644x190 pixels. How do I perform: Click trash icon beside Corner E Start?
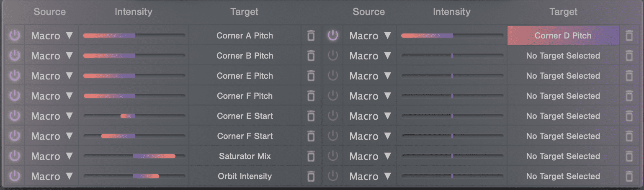[x=311, y=116]
